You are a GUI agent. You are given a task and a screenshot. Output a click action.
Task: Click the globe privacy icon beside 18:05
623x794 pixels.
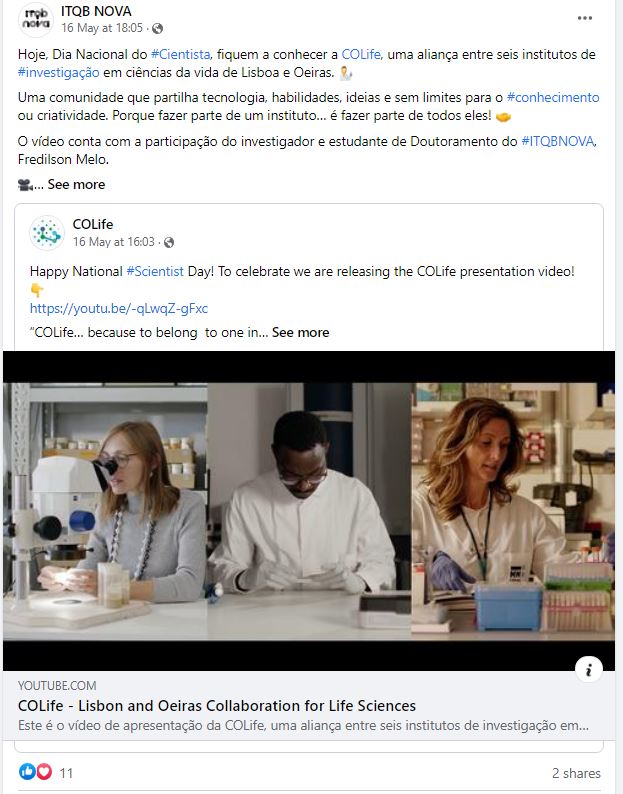click(158, 28)
